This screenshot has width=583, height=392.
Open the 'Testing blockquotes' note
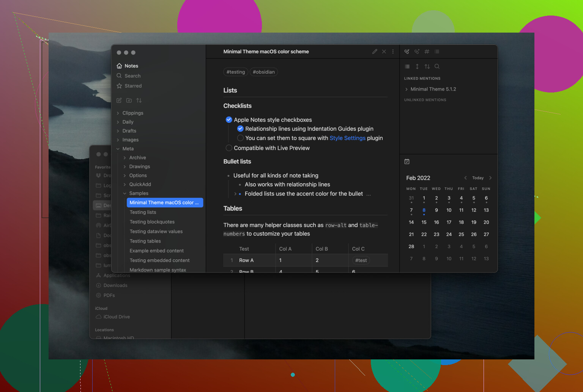pyautogui.click(x=152, y=222)
